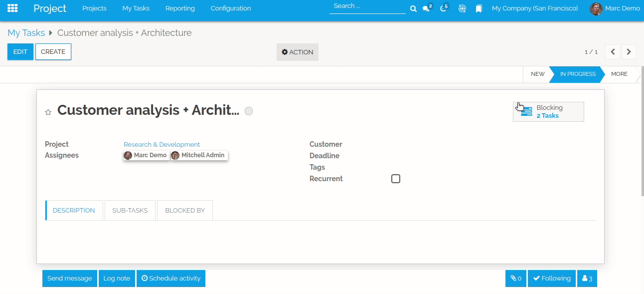Switch to the Blocked By tab
Screen dimensions: 644x294
(x=185, y=210)
